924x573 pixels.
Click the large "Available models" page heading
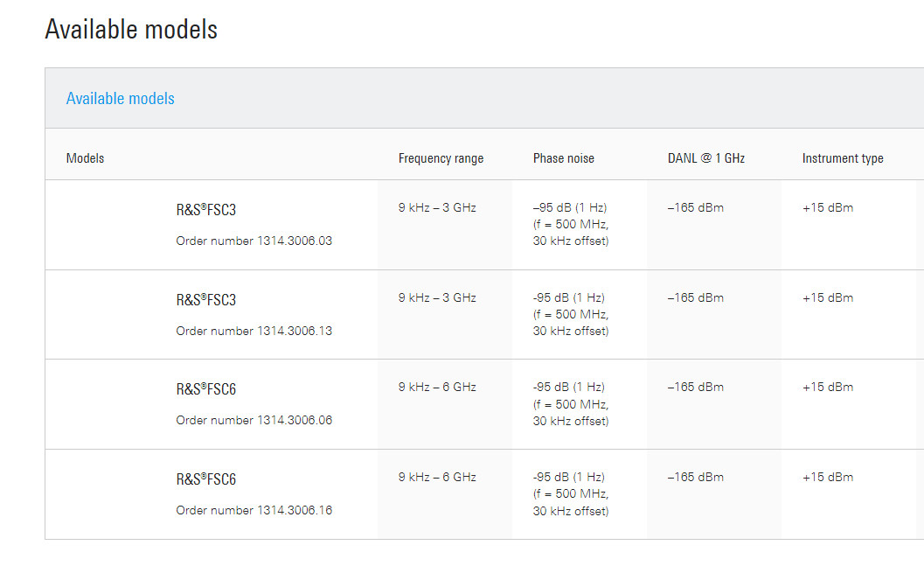tap(131, 30)
